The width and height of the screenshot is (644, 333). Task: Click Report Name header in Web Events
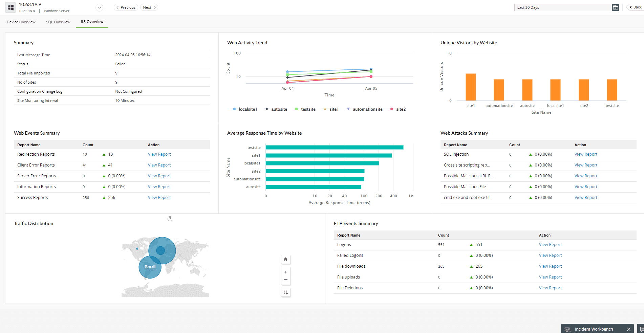coord(29,145)
